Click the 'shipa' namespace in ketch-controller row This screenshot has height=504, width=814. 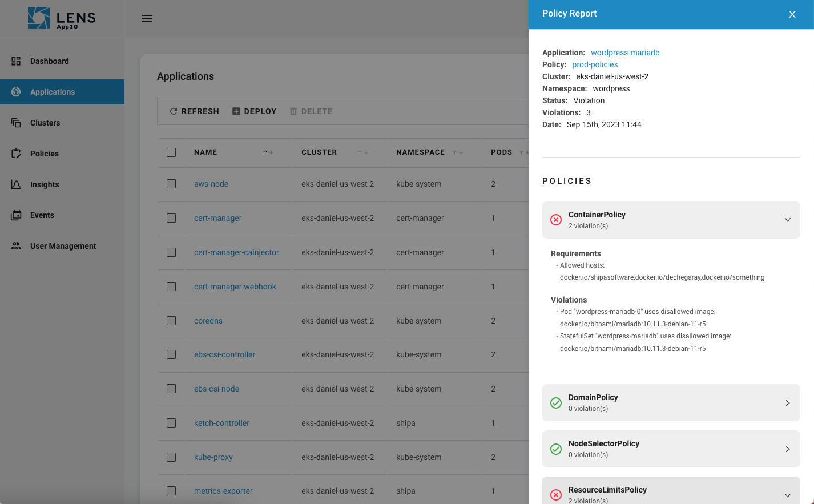406,423
